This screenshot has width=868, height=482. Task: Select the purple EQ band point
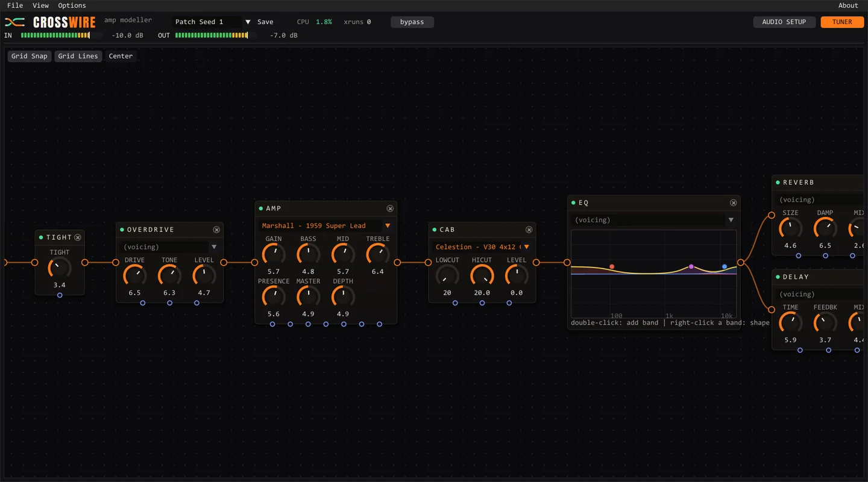tap(691, 266)
